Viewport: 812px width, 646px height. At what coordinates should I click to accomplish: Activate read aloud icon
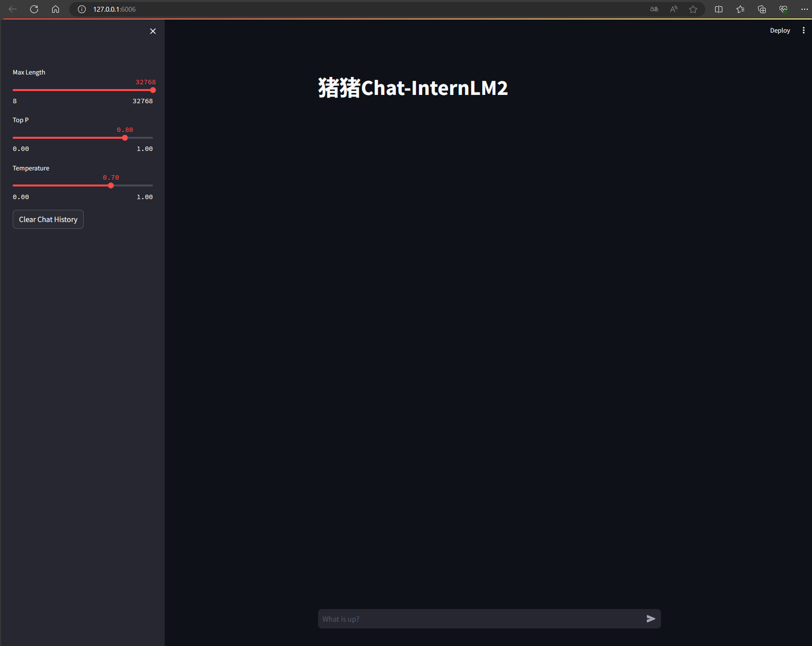tap(674, 9)
